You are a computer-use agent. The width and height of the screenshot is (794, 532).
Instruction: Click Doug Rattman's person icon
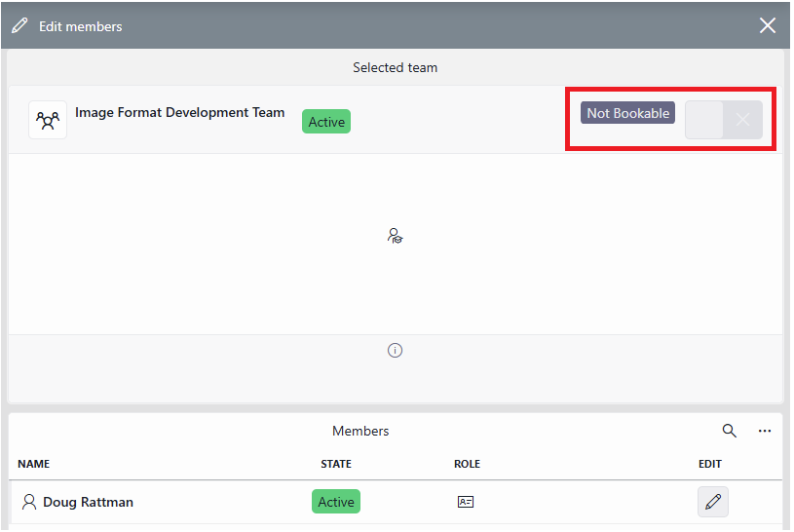point(29,502)
